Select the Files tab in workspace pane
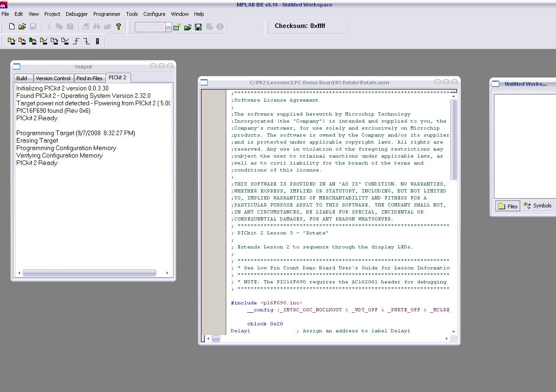This screenshot has width=556, height=392. click(508, 206)
